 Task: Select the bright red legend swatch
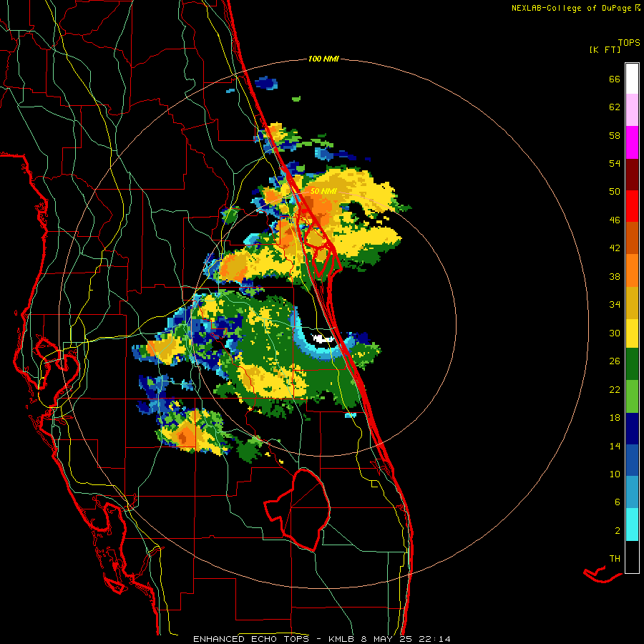(x=632, y=207)
